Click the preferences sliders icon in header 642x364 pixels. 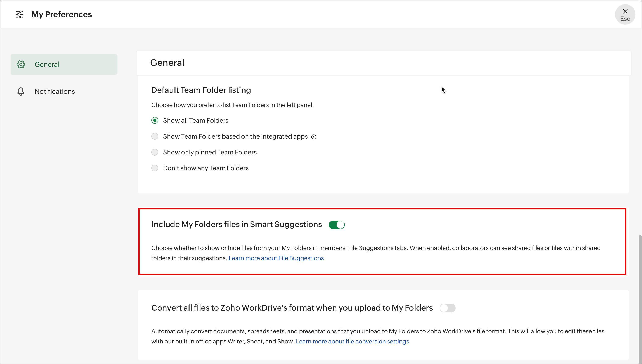pyautogui.click(x=20, y=14)
